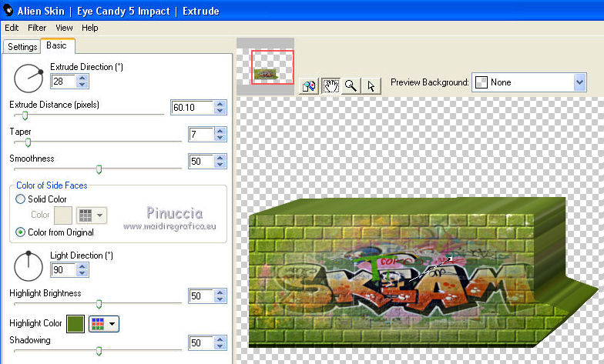Click the show original preview toggle icon
This screenshot has height=364, width=604.
pyautogui.click(x=308, y=85)
